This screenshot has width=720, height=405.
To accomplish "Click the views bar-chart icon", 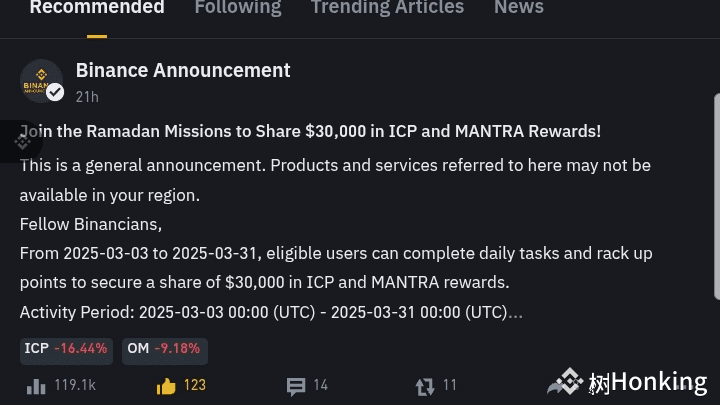I will (36, 386).
